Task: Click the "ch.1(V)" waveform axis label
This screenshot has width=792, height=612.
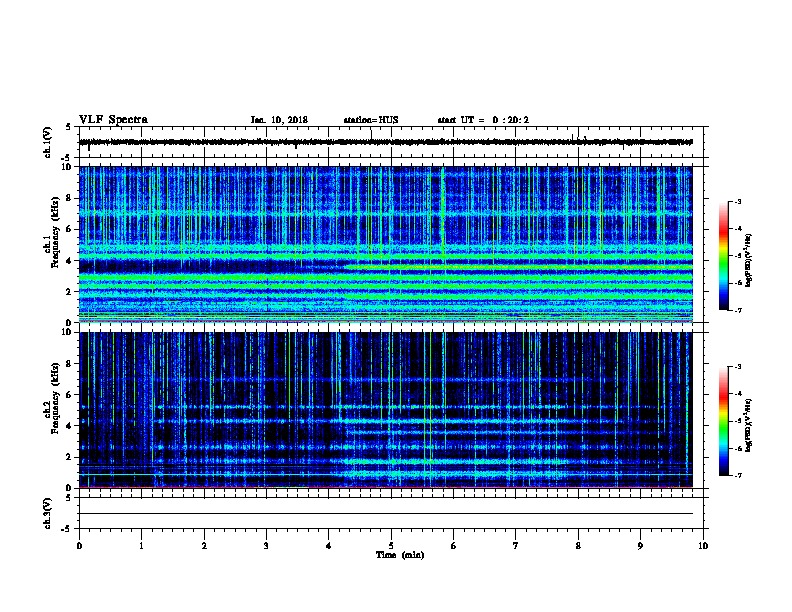Action: pyautogui.click(x=48, y=142)
